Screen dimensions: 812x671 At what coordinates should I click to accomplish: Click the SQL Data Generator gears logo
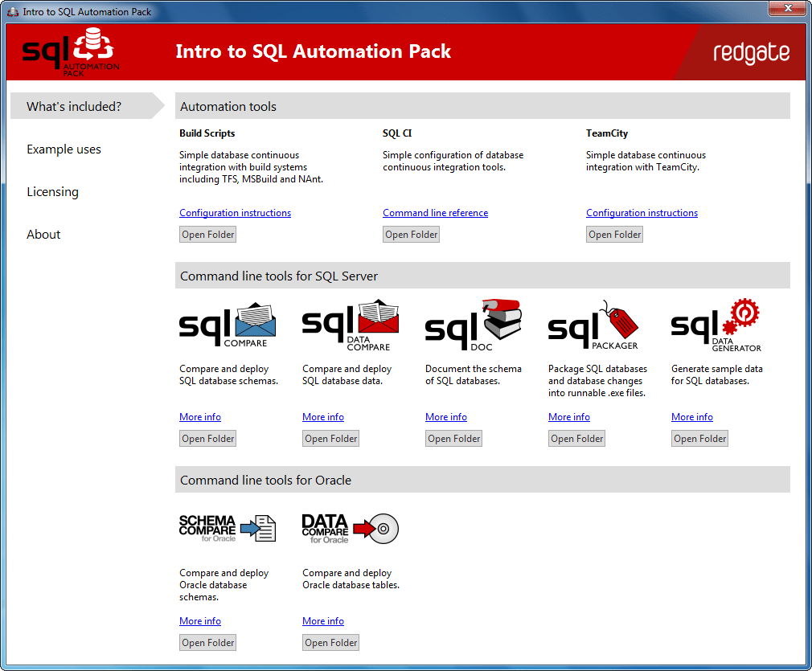(716, 325)
